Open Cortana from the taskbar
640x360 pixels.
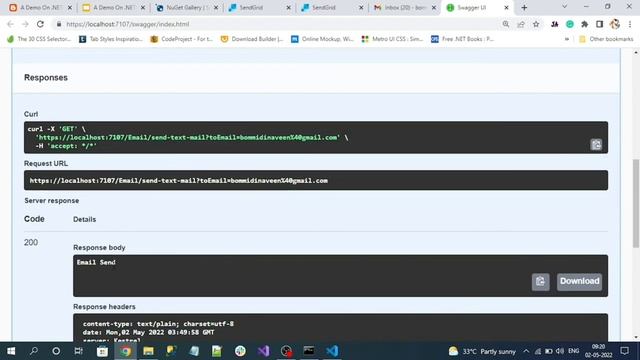click(56, 351)
